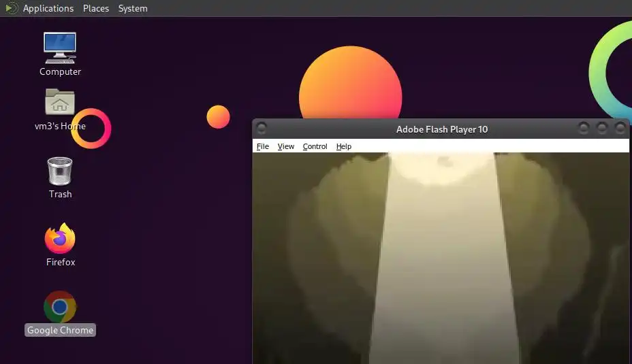Close the Adobe Flash Player window

[620, 129]
